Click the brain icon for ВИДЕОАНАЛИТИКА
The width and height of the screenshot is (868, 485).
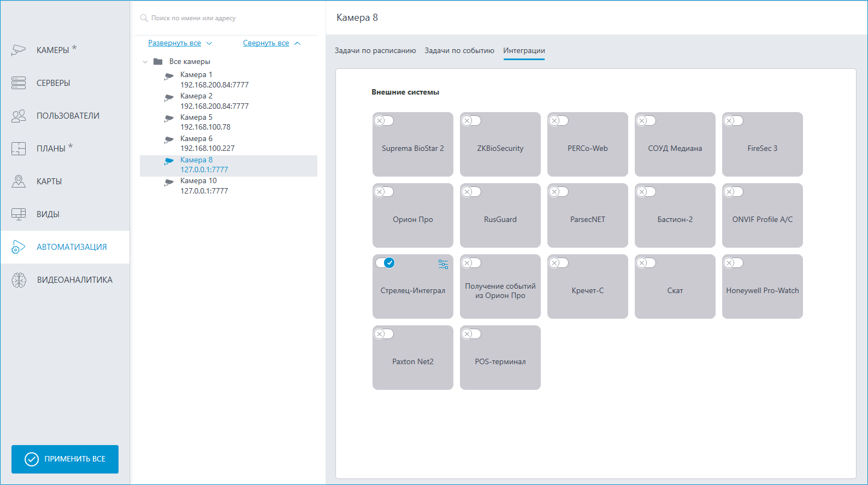click(x=19, y=280)
